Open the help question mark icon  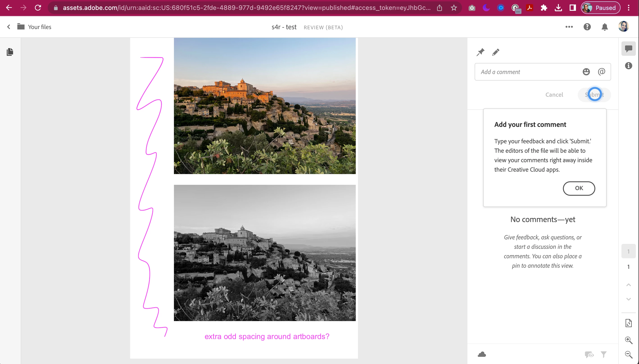pyautogui.click(x=587, y=27)
